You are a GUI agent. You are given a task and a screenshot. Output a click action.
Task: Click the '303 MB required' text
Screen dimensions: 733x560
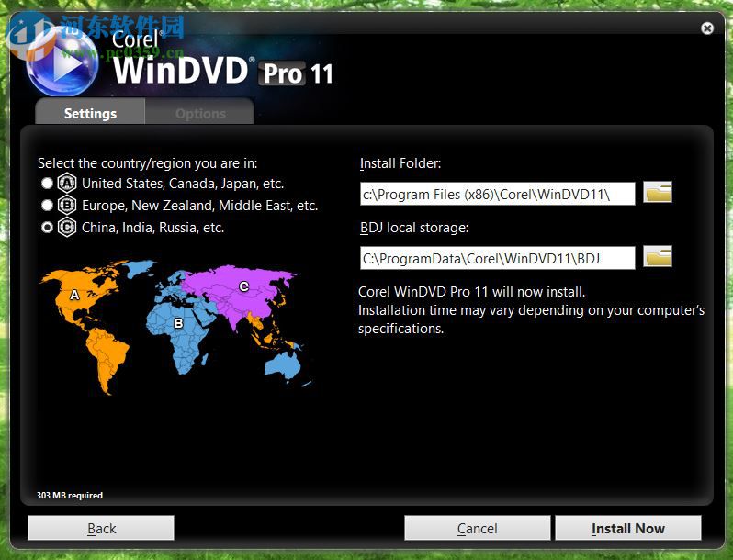click(x=70, y=495)
